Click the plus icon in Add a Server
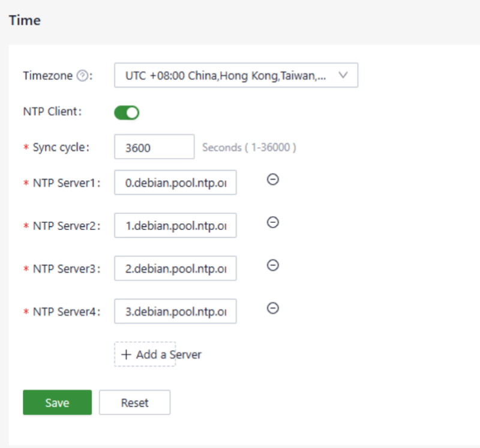 pos(126,354)
